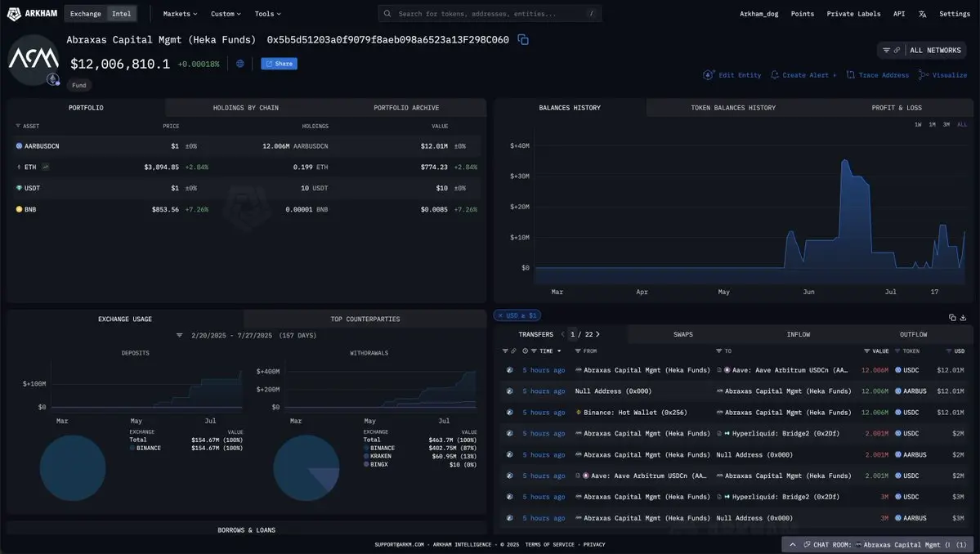Switch site language using the translate icon
The width and height of the screenshot is (980, 554).
tap(922, 14)
